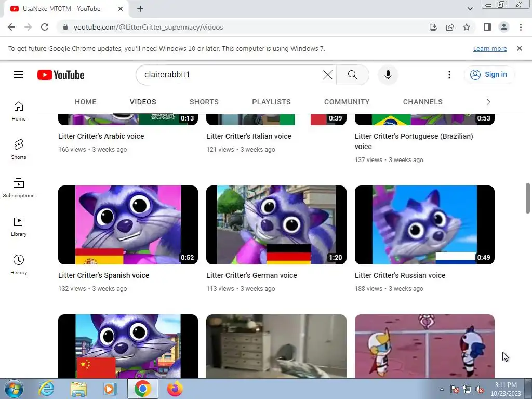The height and width of the screenshot is (399, 532).
Task: Open Litter Critter's German voice title
Action: 251,275
